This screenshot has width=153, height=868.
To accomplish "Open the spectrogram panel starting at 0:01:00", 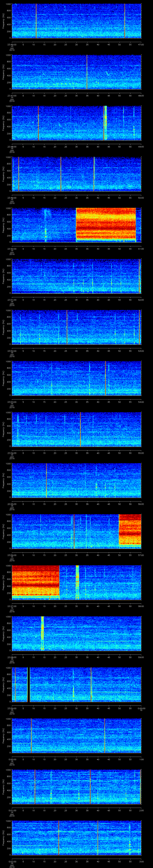I will tap(76, 787).
